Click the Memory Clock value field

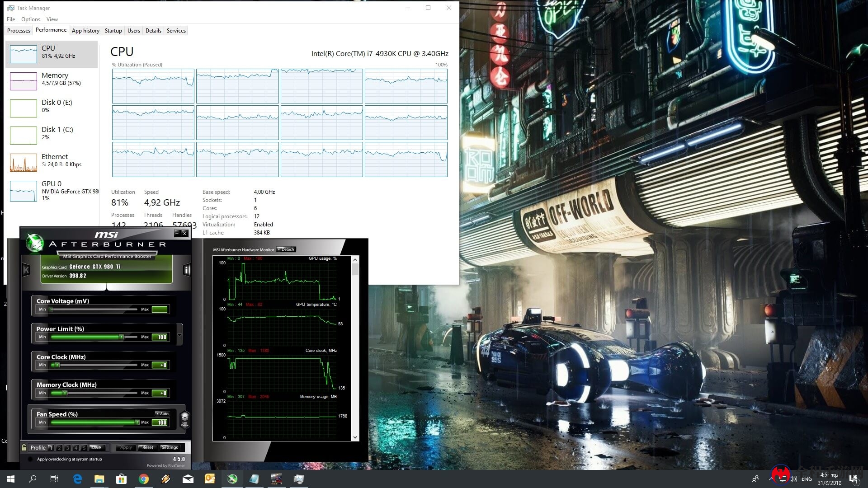point(160,393)
